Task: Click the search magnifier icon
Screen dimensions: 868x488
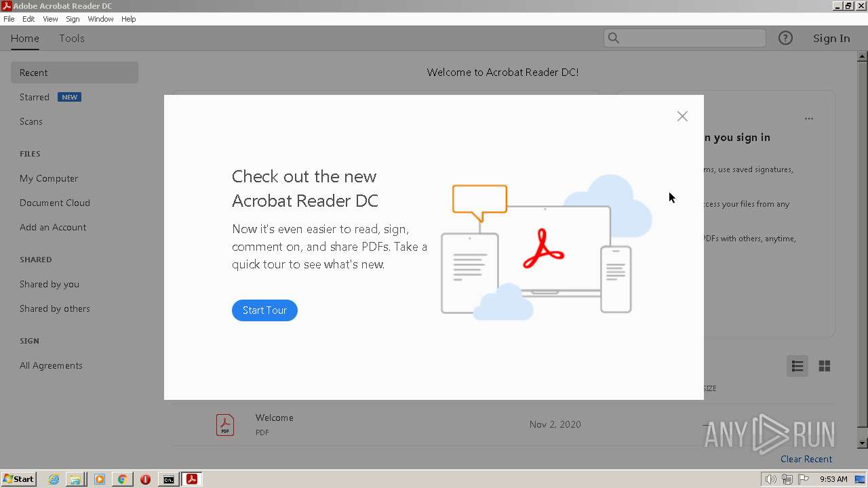Action: [x=614, y=39]
